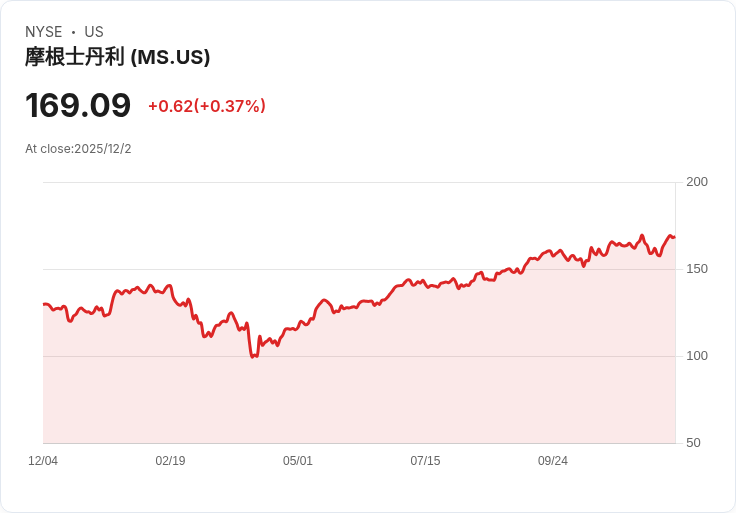Image resolution: width=736 pixels, height=513 pixels.
Task: Click the 150 y-axis label
Action: pos(697,269)
